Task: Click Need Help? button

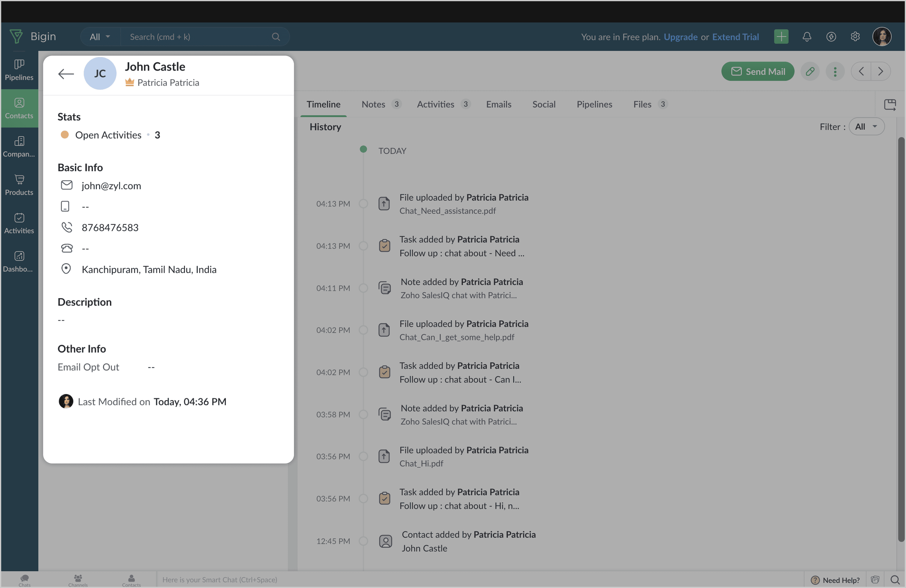Action: point(835,580)
